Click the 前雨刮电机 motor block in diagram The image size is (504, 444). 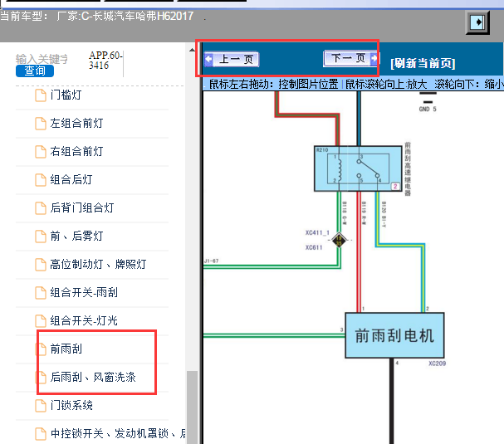pos(394,335)
